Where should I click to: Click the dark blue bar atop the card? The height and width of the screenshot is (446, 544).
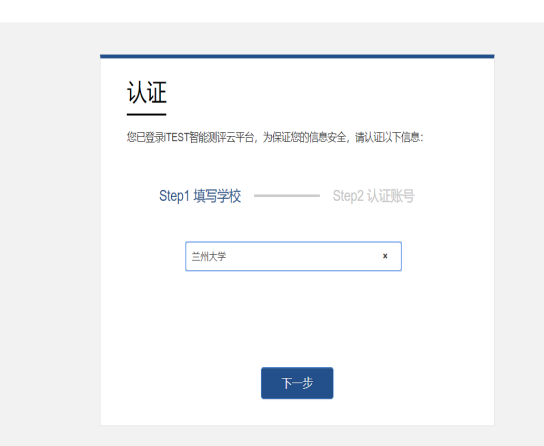point(297,56)
